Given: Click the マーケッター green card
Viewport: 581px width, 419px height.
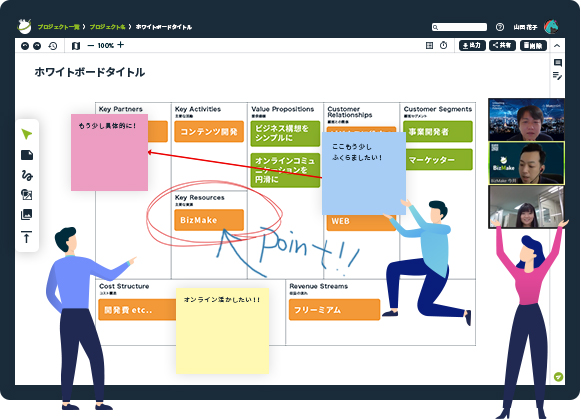Looking at the screenshot, I should (x=438, y=160).
